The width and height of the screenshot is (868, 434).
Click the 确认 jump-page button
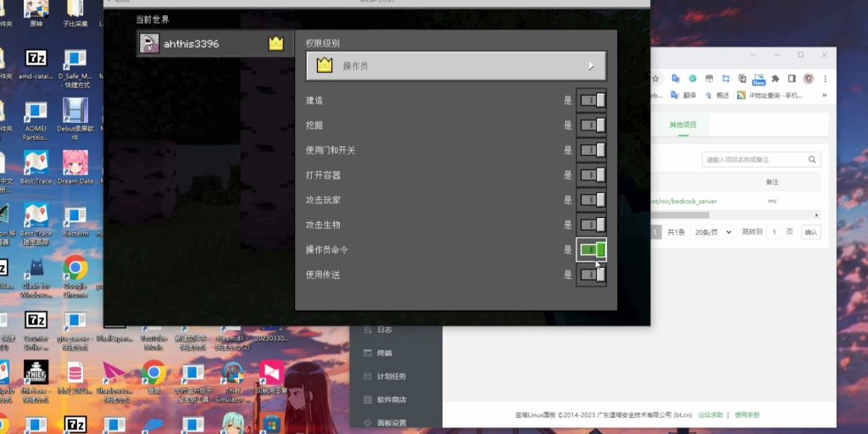point(811,232)
